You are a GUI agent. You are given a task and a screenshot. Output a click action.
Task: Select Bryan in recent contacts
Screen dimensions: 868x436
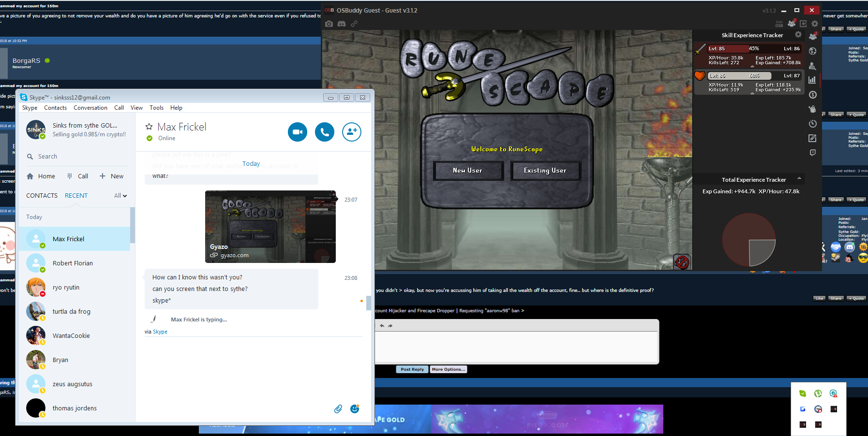[x=75, y=360]
